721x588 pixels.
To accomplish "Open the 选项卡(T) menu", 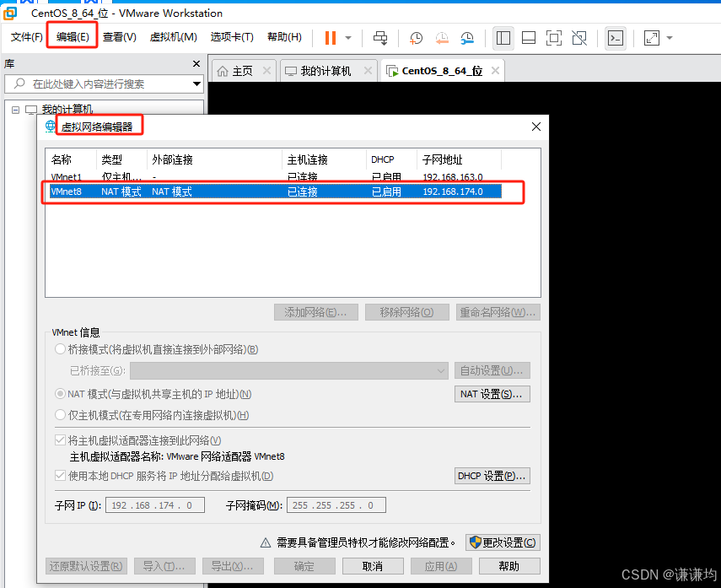I will [232, 37].
